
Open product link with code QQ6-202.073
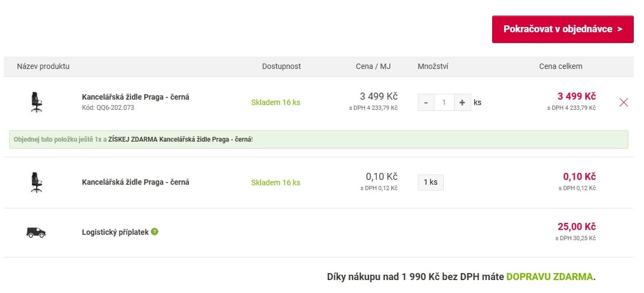136,97
